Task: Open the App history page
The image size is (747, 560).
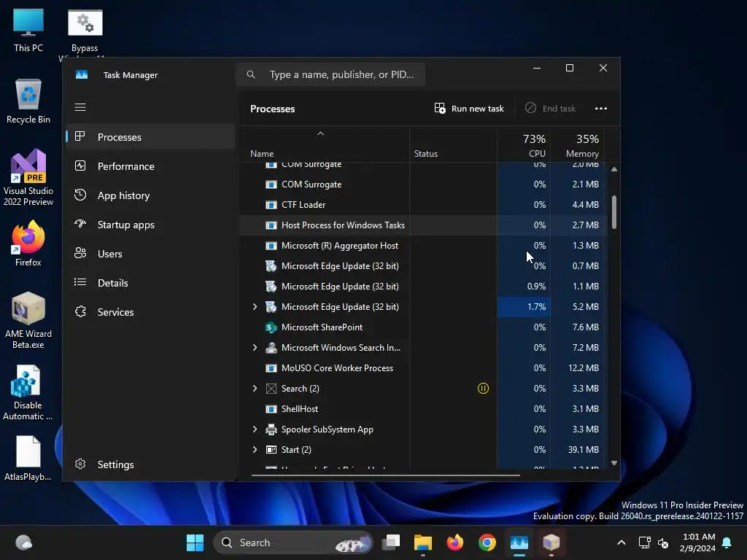Action: pos(150,195)
